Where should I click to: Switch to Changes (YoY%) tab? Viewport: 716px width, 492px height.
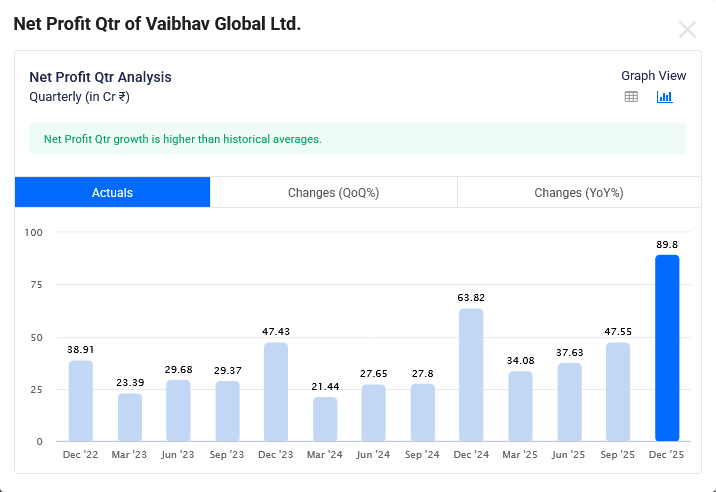pos(578,192)
